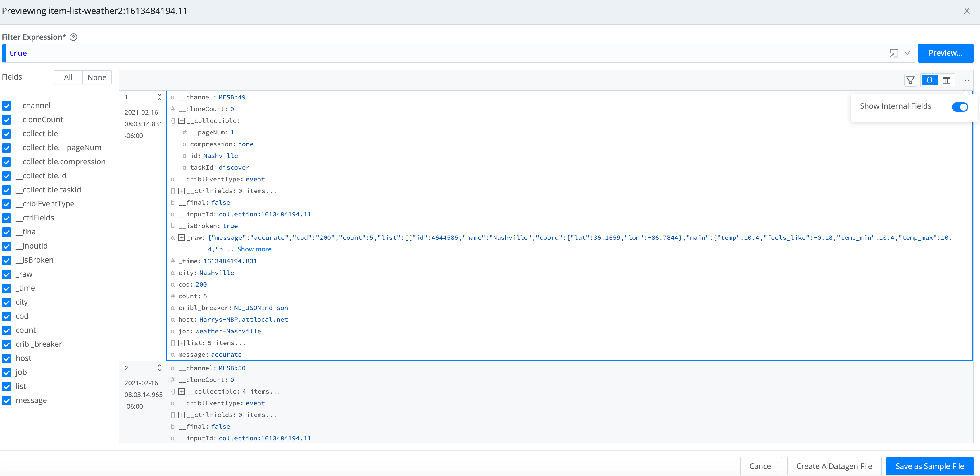Open filter expression history dropdown arrow

point(907,53)
